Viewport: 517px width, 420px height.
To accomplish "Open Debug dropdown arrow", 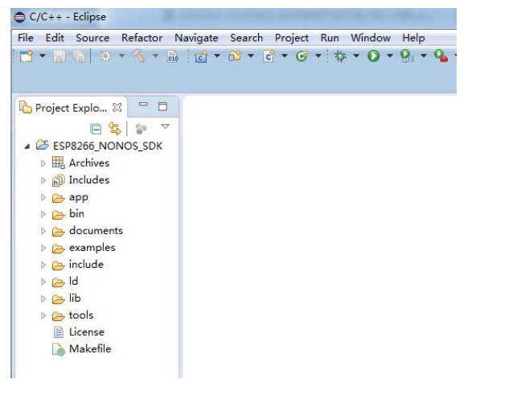I will pyautogui.click(x=356, y=56).
